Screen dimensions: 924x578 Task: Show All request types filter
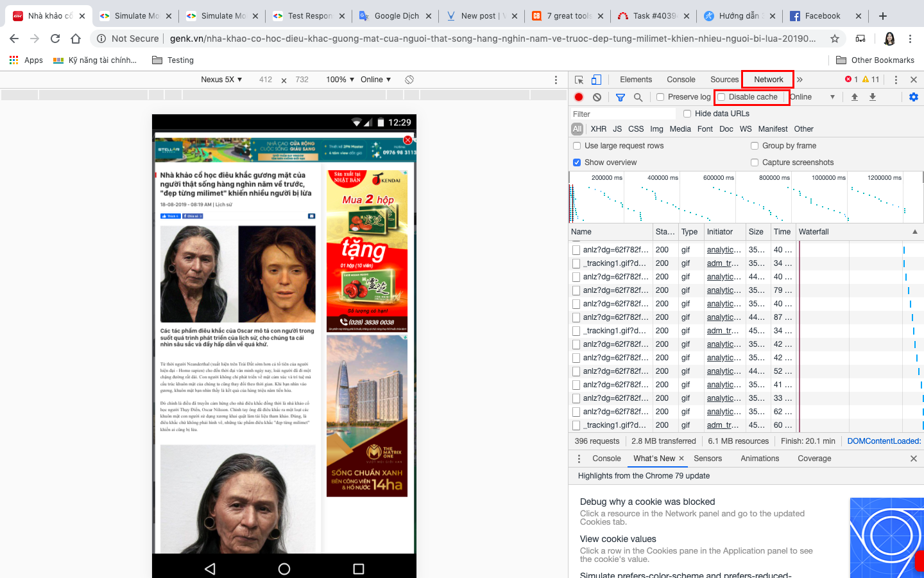tap(577, 129)
